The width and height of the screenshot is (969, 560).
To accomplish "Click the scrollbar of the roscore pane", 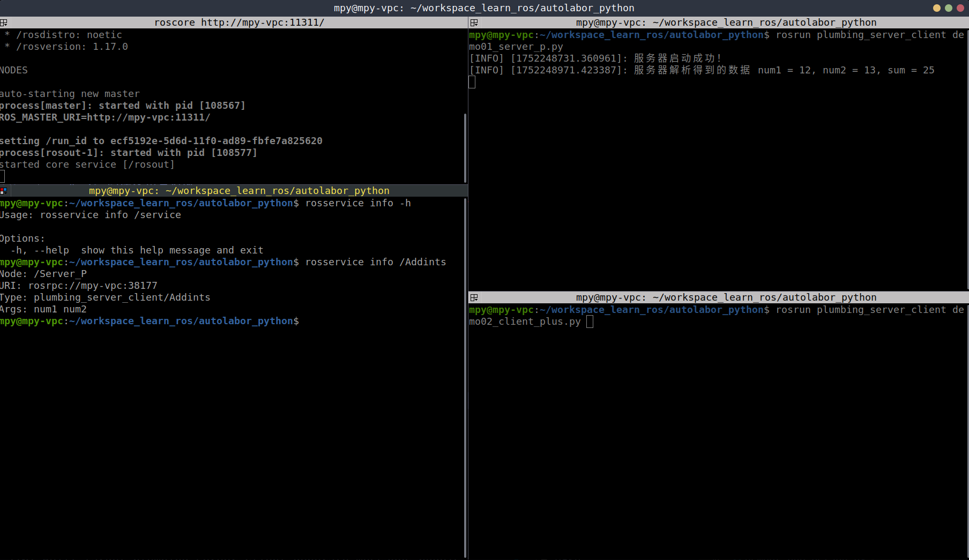I will (x=465, y=147).
